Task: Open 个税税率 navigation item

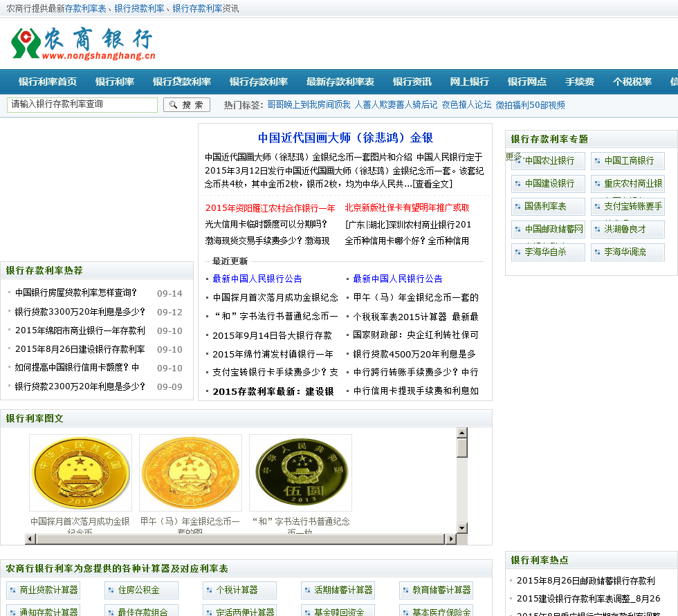Action: tap(632, 82)
